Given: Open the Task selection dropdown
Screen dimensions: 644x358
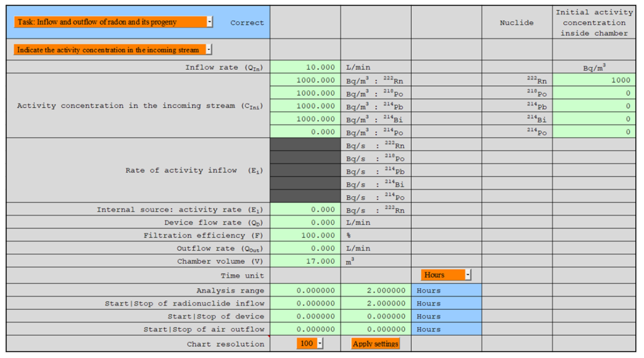Looking at the screenshot, I should click(209, 22).
